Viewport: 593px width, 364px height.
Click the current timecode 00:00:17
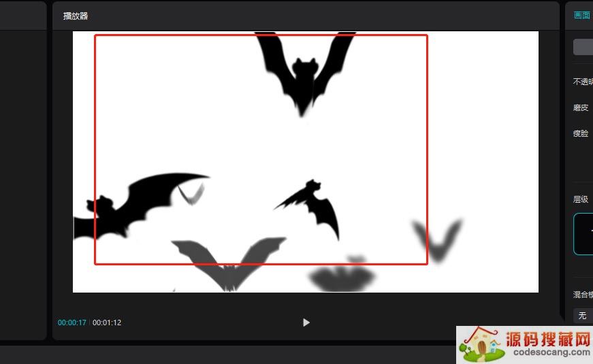tap(71, 322)
